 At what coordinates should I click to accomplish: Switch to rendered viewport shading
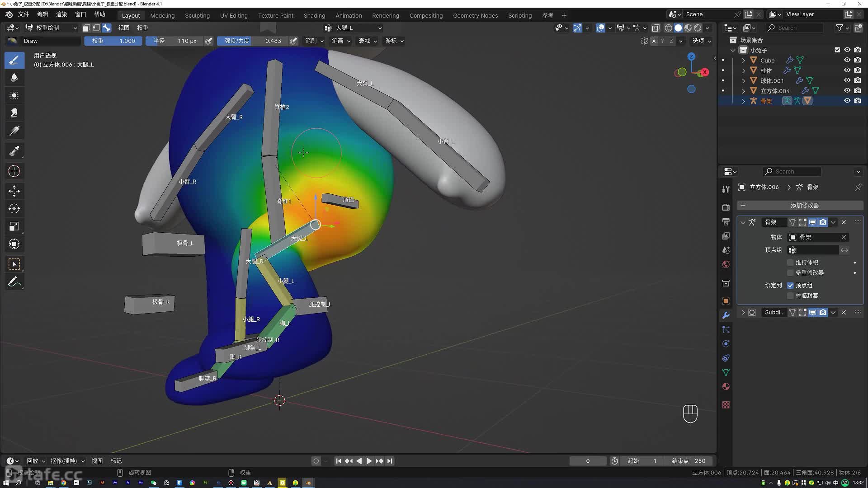[698, 28]
